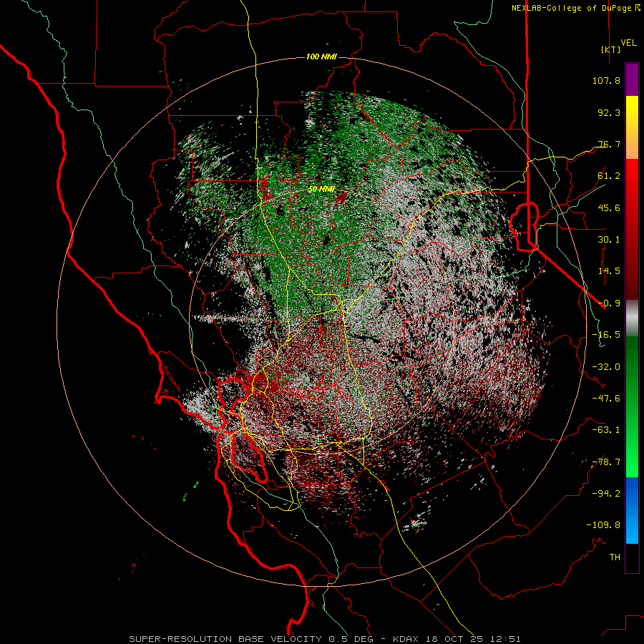Click the 30.1 velocity scale value

tap(609, 240)
